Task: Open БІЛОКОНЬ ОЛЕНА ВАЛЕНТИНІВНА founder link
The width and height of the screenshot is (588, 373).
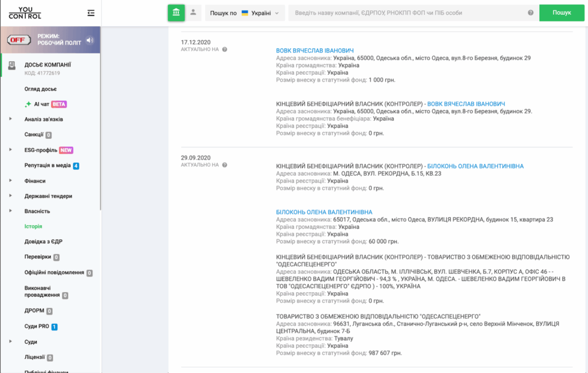Action: coord(324,212)
